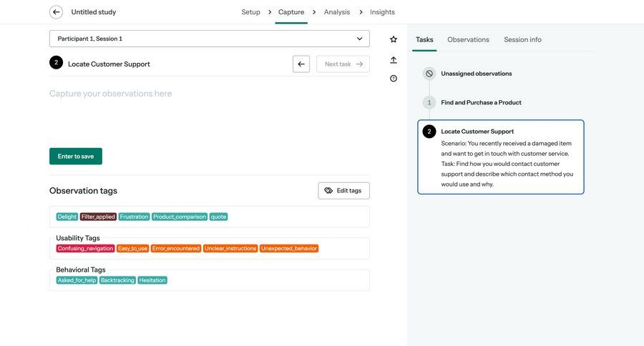Viewport: 644px width, 346px height.
Task: Go to the Analysis step
Action: click(336, 12)
